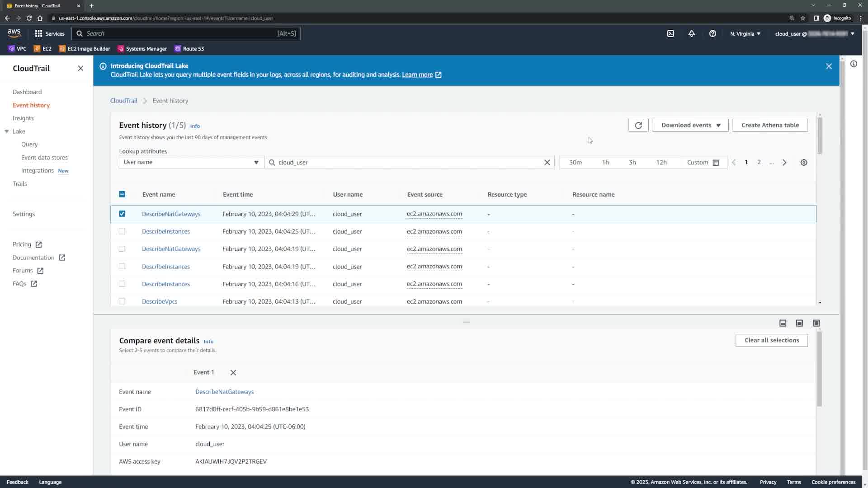The width and height of the screenshot is (868, 488).
Task: Open the User name lookup attribute dropdown
Action: 191,162
